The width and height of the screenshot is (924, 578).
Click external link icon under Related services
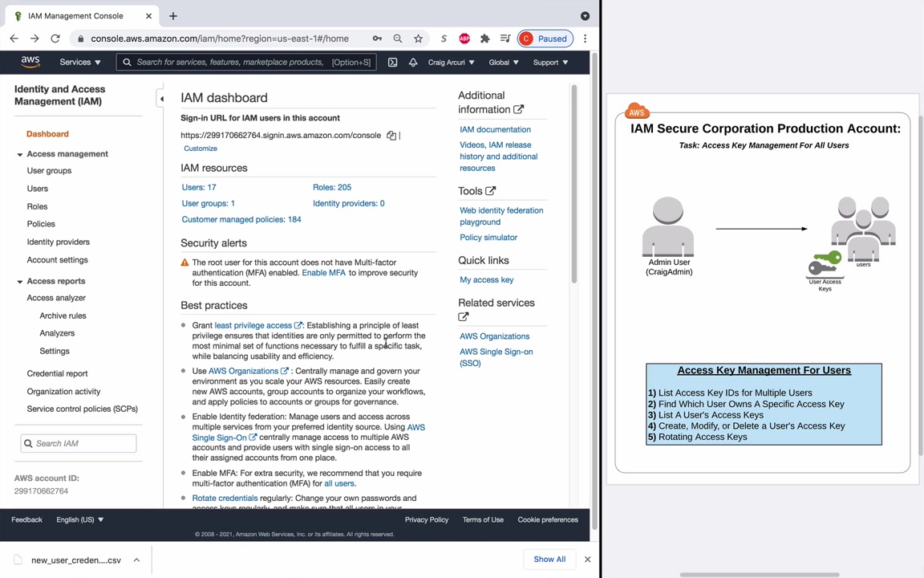[x=464, y=317]
